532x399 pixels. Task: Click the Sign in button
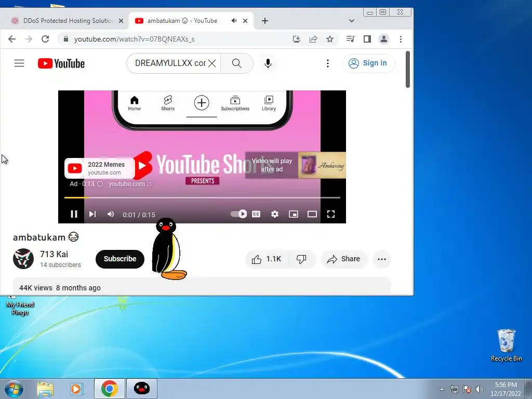369,63
